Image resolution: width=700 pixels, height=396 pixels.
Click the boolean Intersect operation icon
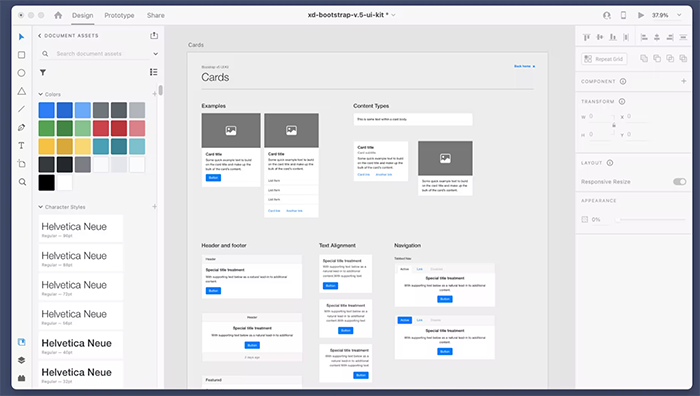tap(670, 58)
